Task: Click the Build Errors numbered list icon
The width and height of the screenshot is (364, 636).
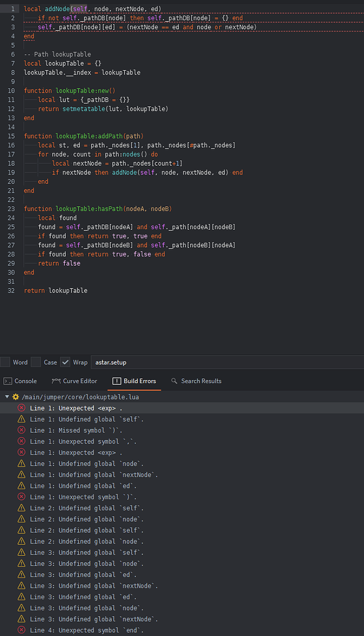Action: (x=117, y=381)
